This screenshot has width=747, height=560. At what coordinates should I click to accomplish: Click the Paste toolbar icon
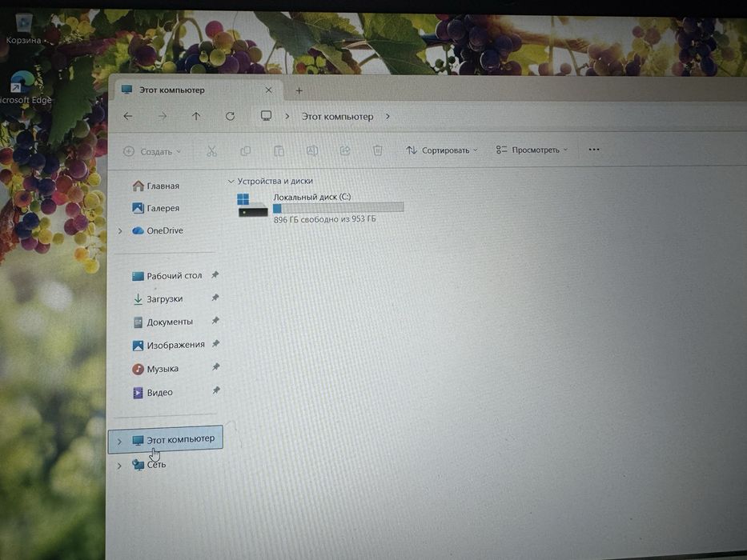[279, 151]
